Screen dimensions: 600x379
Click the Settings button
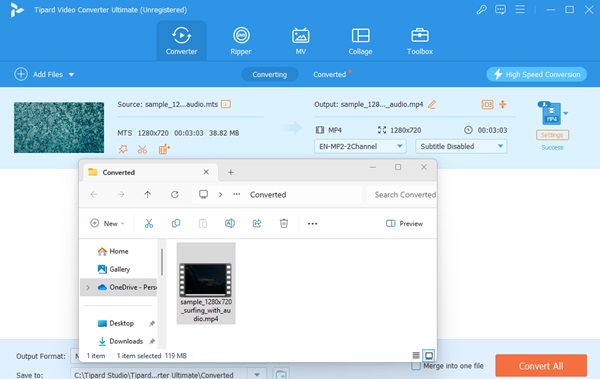[x=552, y=135]
